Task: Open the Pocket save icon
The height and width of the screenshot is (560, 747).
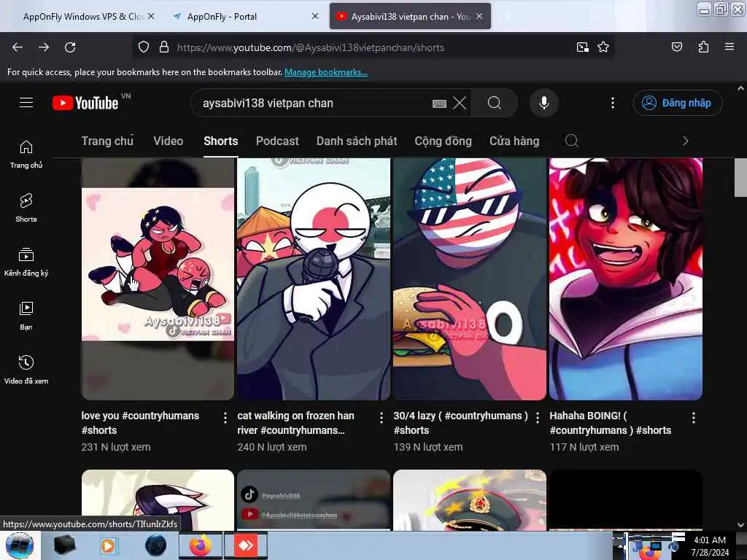Action: pos(676,47)
